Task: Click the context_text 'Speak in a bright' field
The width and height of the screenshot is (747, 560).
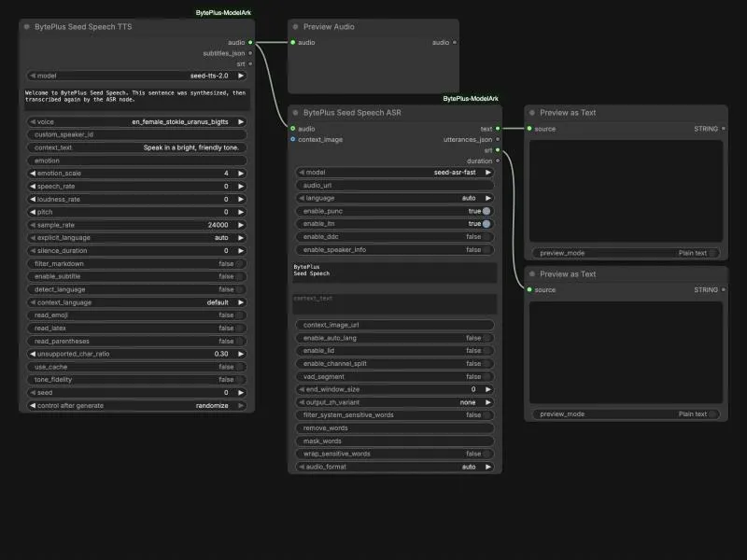Action: point(136,147)
